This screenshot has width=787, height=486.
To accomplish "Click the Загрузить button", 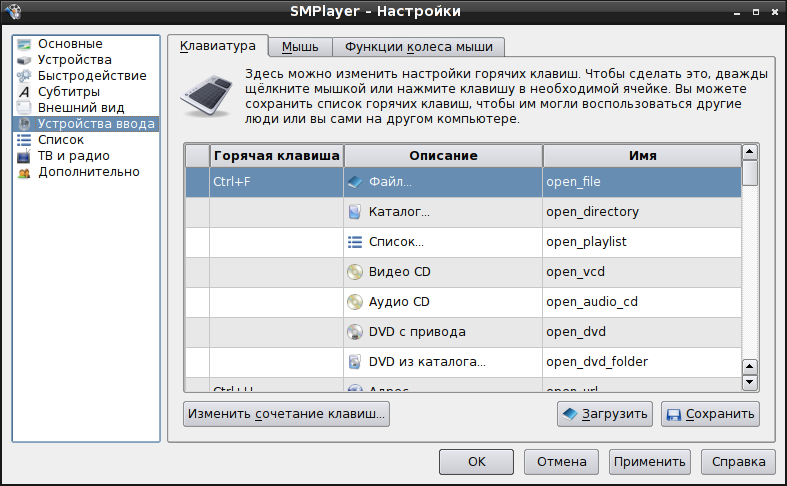I will [x=605, y=414].
